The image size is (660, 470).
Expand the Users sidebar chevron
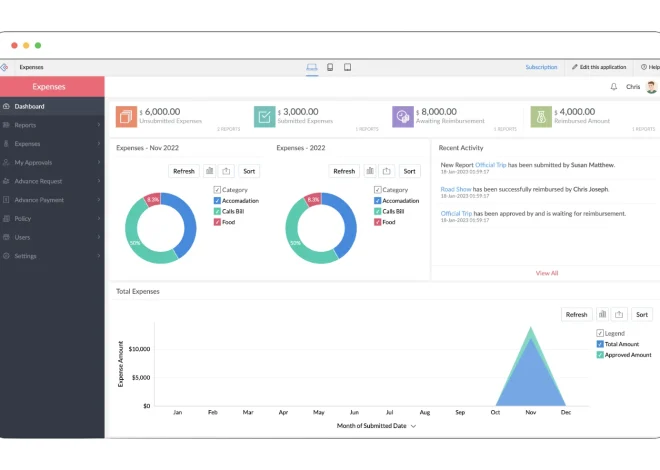[99, 237]
